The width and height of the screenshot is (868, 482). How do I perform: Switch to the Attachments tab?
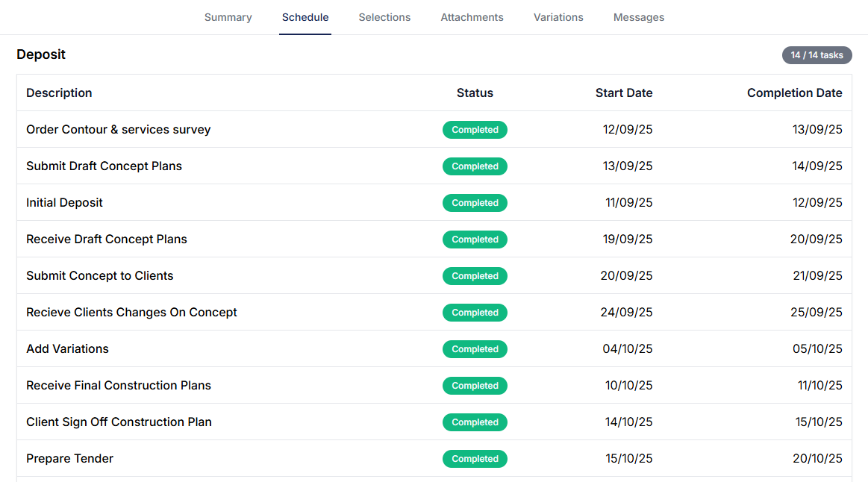(472, 17)
